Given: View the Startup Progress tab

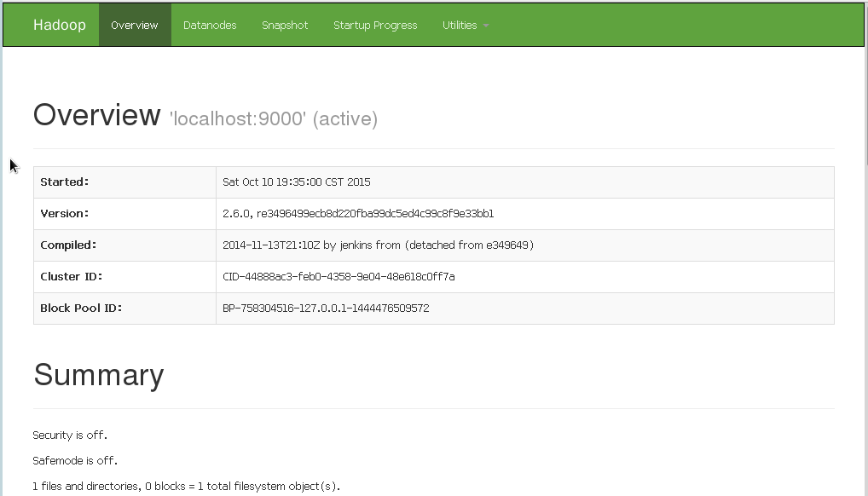Looking at the screenshot, I should pos(375,25).
